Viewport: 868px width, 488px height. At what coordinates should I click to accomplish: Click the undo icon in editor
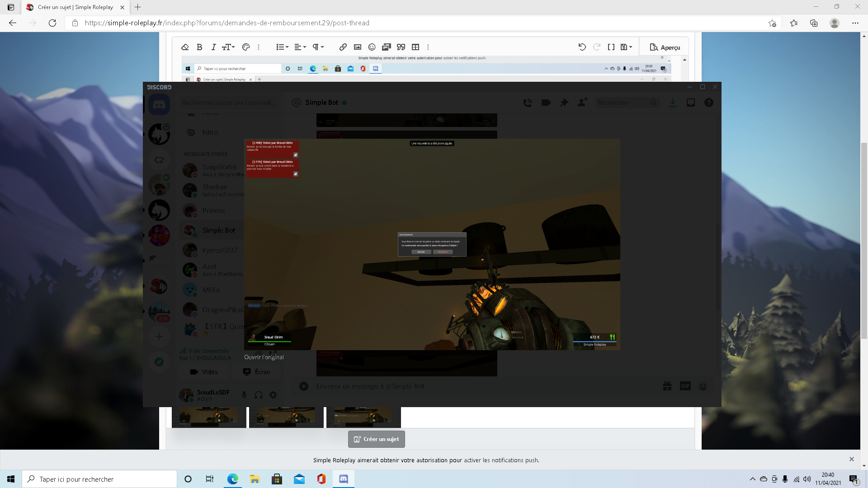(582, 47)
